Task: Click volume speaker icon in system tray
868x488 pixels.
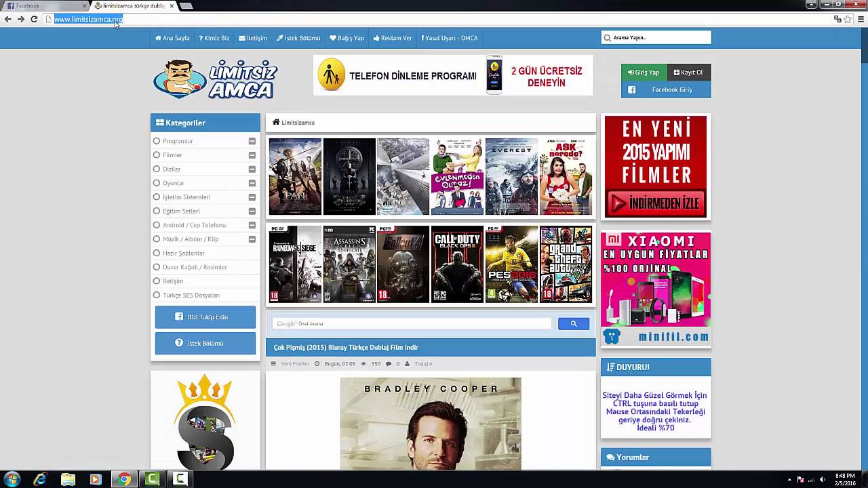Action: tap(823, 480)
